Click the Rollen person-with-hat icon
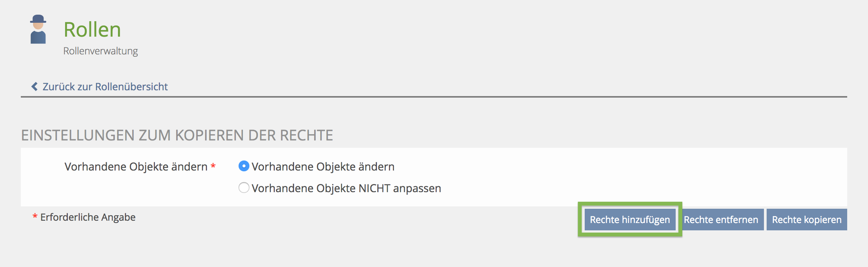Viewport: 868px width, 267px height. coord(38,29)
